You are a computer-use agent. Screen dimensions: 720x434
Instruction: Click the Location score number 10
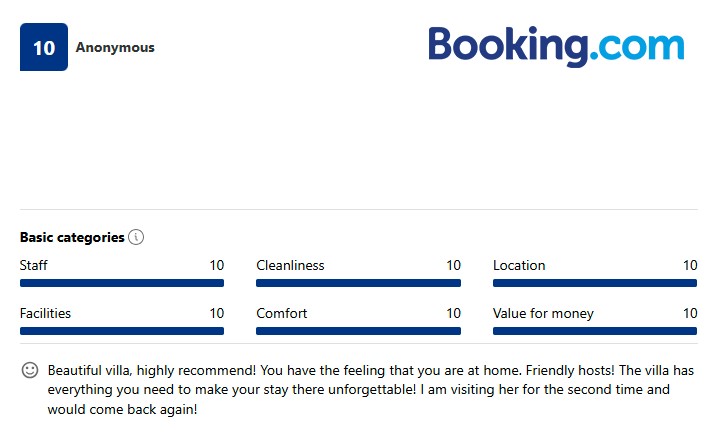(x=690, y=266)
